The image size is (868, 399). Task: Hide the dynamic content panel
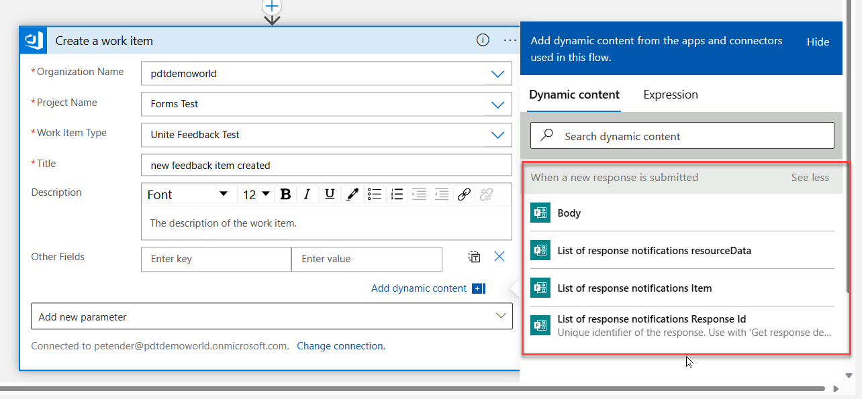818,42
